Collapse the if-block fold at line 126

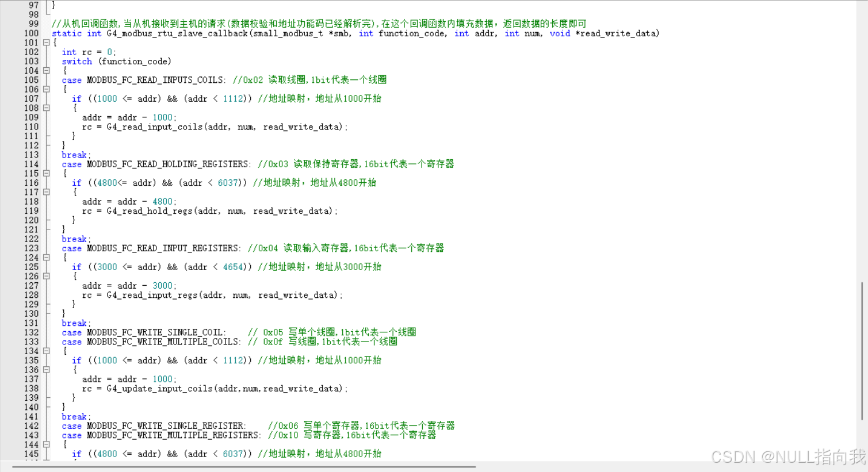pyautogui.click(x=47, y=277)
